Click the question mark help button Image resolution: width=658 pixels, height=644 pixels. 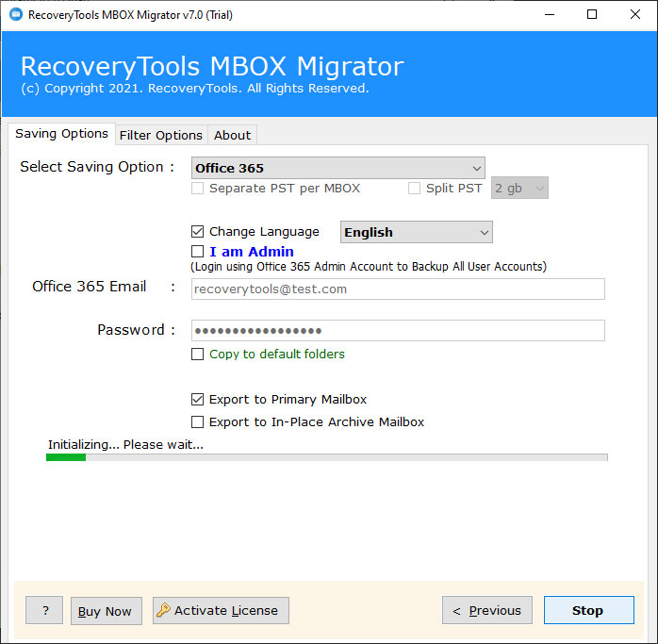pyautogui.click(x=44, y=610)
